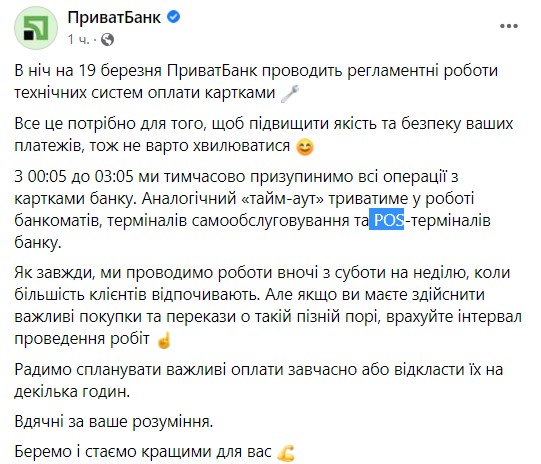Click the highlighted POS text

tap(386, 220)
